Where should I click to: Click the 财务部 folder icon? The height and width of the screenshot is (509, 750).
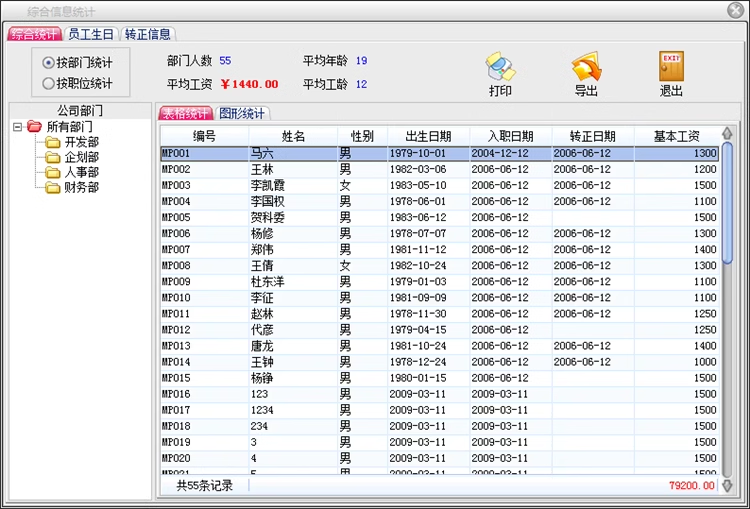coord(53,188)
